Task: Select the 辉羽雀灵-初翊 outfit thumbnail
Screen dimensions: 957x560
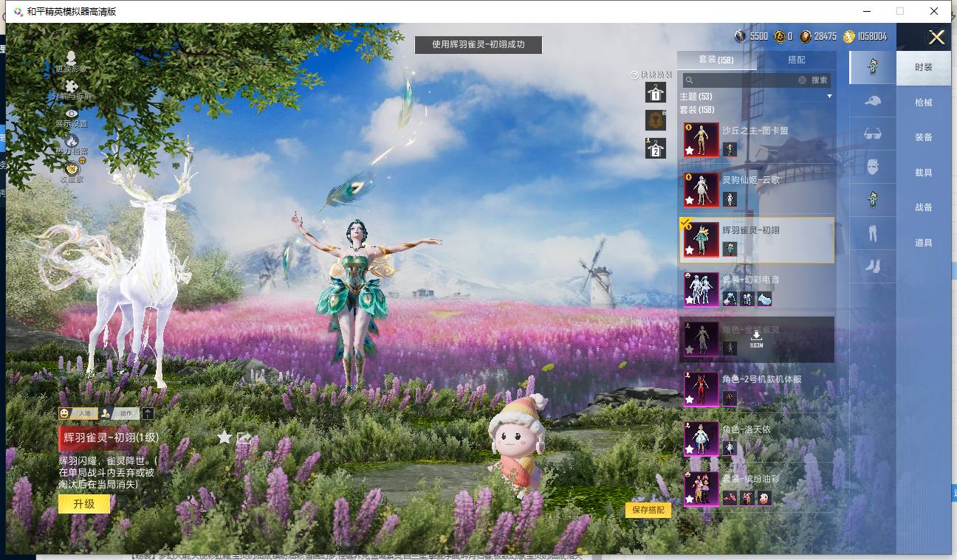Action: pyautogui.click(x=702, y=240)
